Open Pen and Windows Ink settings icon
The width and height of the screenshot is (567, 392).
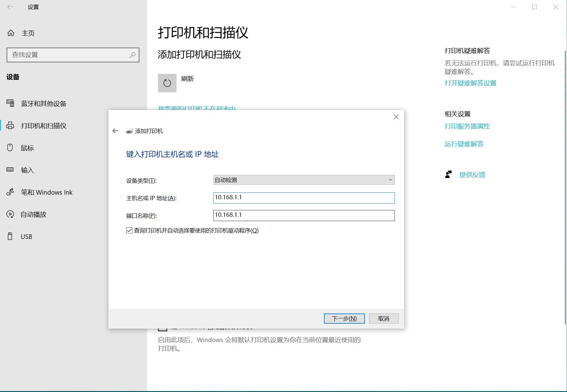[10, 192]
